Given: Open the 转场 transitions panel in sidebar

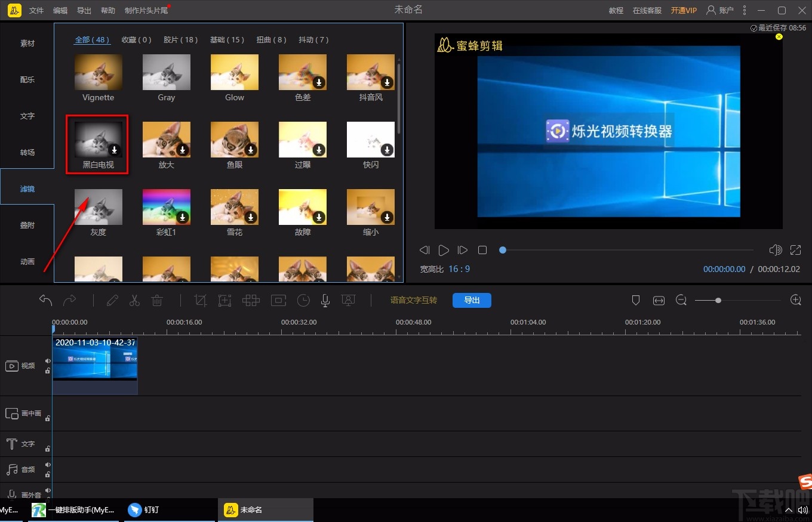Looking at the screenshot, I should [x=27, y=153].
